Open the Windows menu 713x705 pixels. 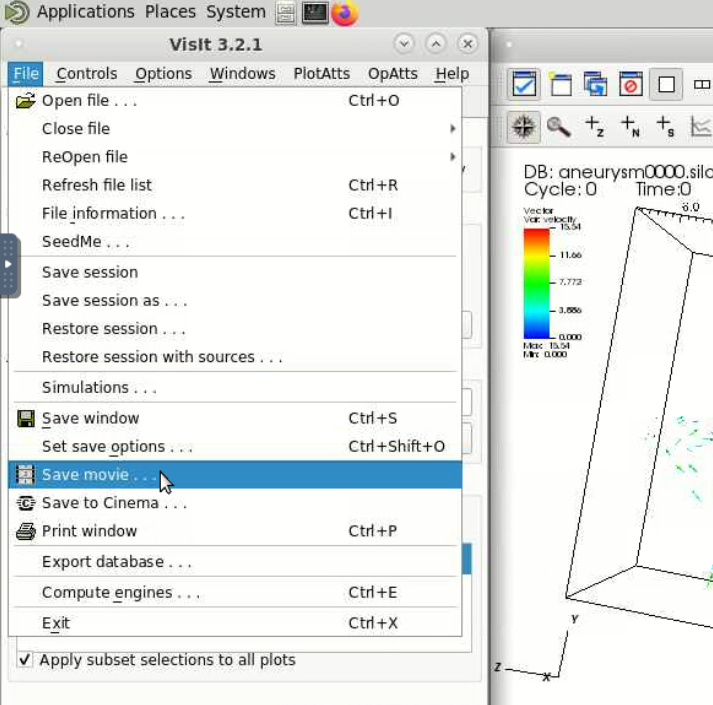[242, 74]
